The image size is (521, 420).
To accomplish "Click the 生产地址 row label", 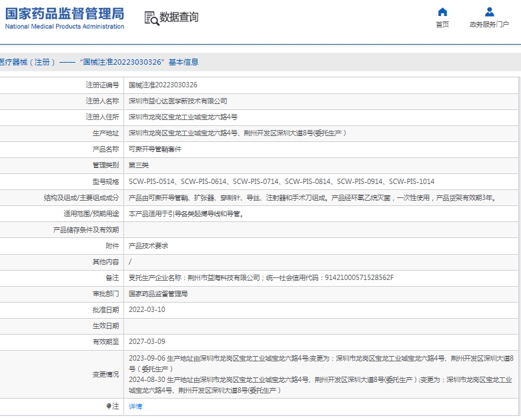I will [105, 133].
